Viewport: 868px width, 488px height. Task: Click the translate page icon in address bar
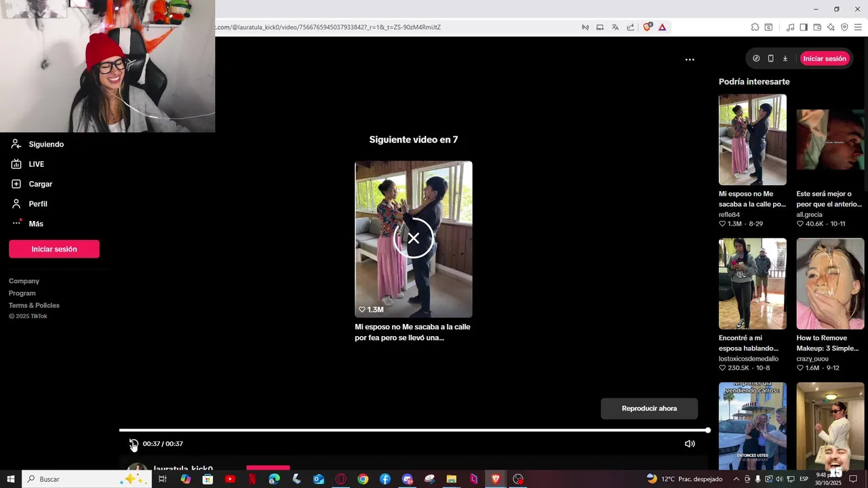click(615, 27)
